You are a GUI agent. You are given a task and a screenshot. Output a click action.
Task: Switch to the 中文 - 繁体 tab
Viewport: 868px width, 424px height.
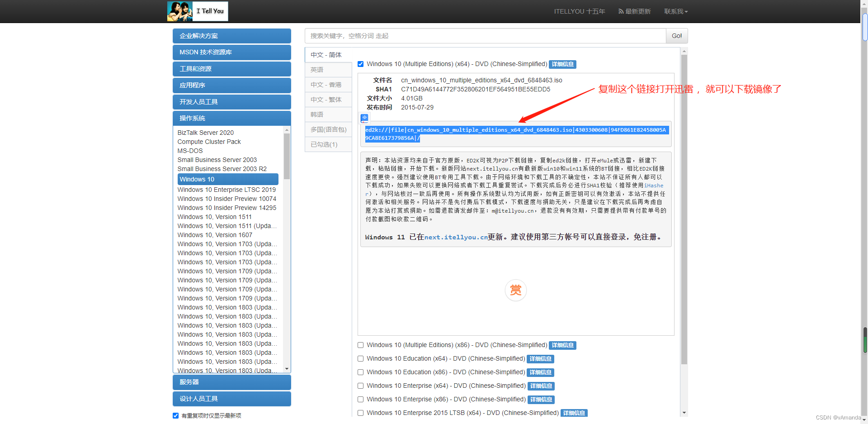point(328,100)
